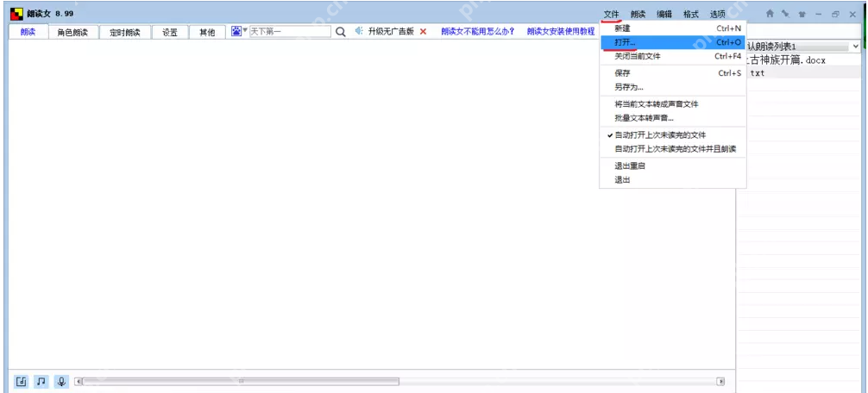Switch to the 角色朗读 tab
Viewport: 868px width, 393px height.
[x=73, y=33]
